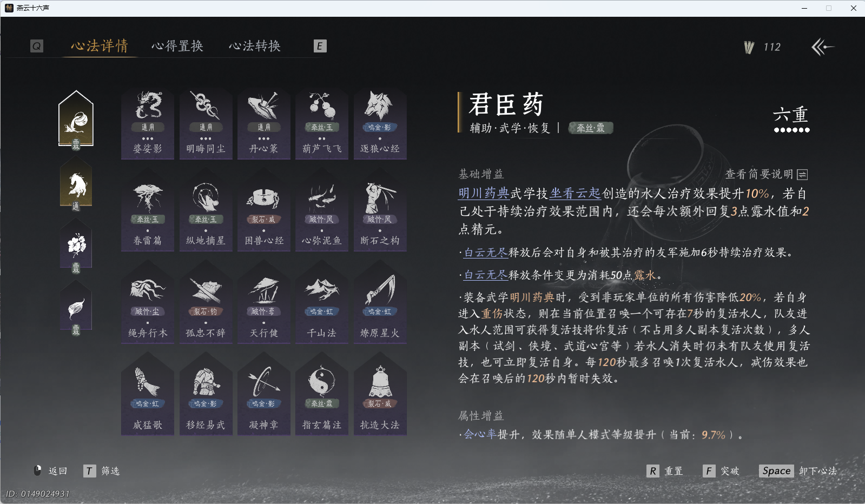Viewport: 865px width, 504px height.
Task: Click the 基础增益 section heading
Action: 481,174
